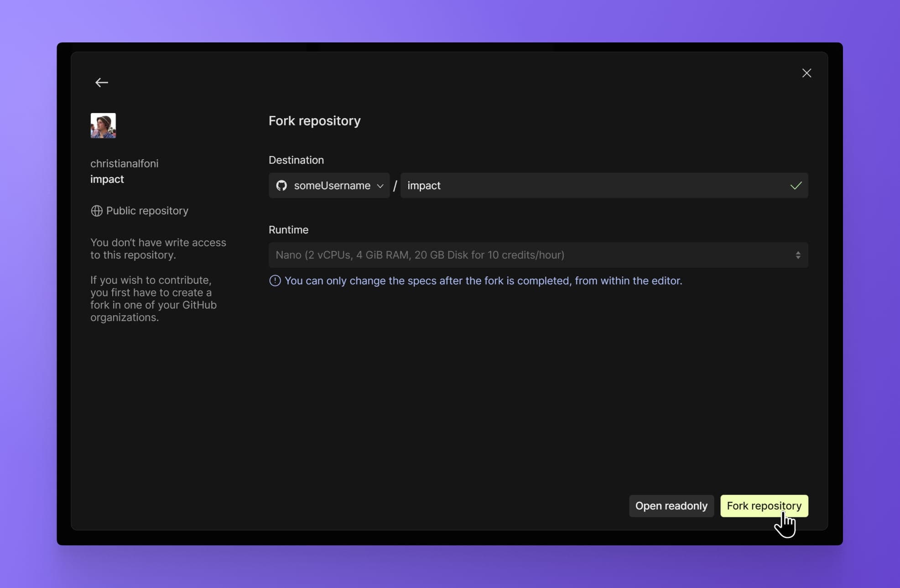This screenshot has width=900, height=588.
Task: Click the back arrow to return
Action: pos(101,82)
